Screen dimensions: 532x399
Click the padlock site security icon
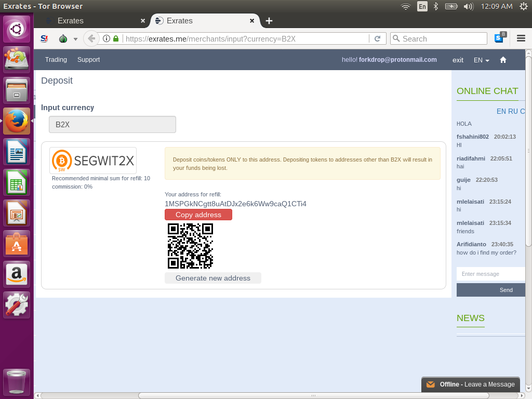116,38
